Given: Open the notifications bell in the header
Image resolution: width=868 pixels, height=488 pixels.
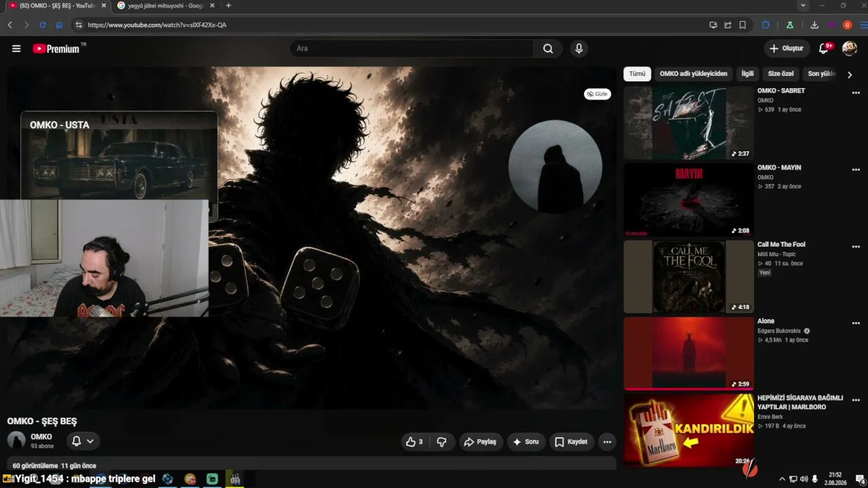Looking at the screenshot, I should tap(825, 48).
